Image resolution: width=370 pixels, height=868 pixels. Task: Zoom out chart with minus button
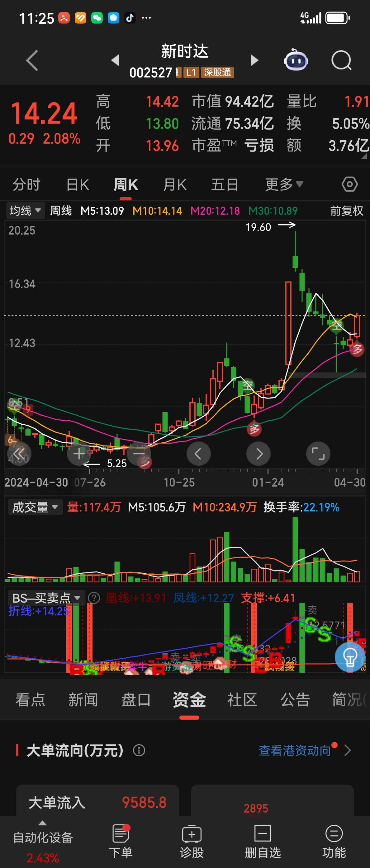click(139, 454)
